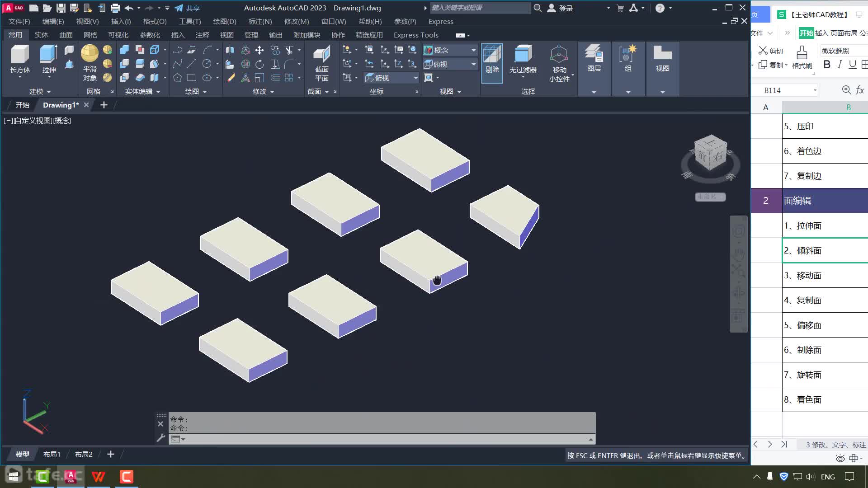Select cell 2、倾斜面 in WPS sheet
This screenshot has width=868, height=488.
[825, 250]
